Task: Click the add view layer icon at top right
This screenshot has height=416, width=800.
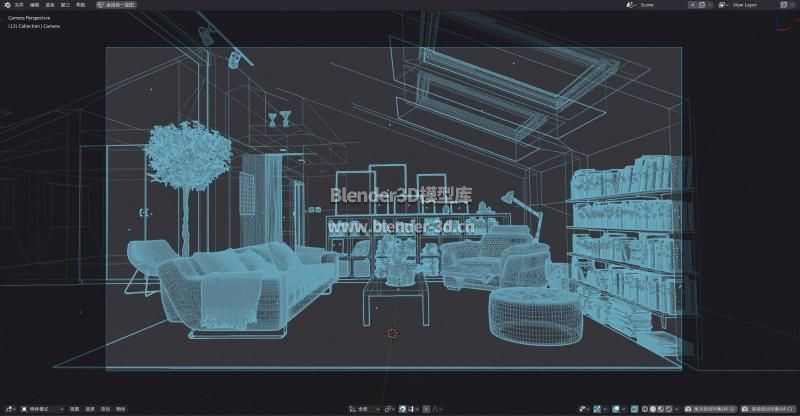Action: coord(784,5)
